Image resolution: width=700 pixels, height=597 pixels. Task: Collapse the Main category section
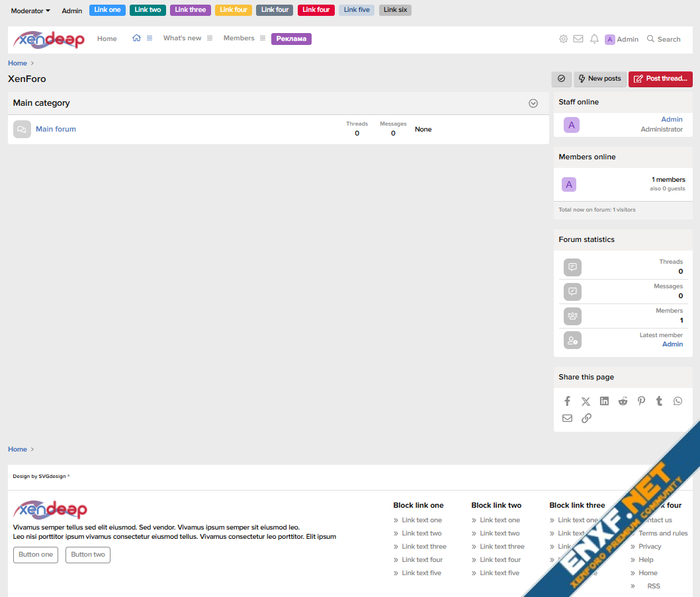click(533, 103)
